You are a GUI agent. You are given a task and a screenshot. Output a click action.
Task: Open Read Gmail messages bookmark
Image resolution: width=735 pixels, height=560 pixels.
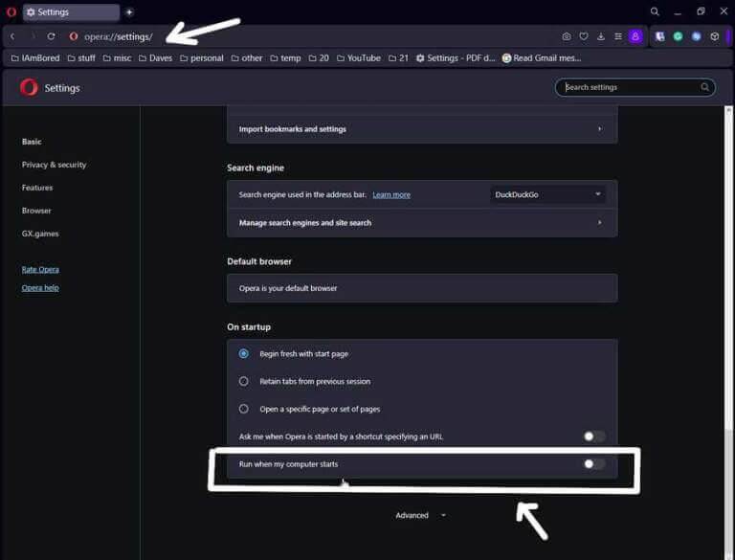pyautogui.click(x=542, y=58)
